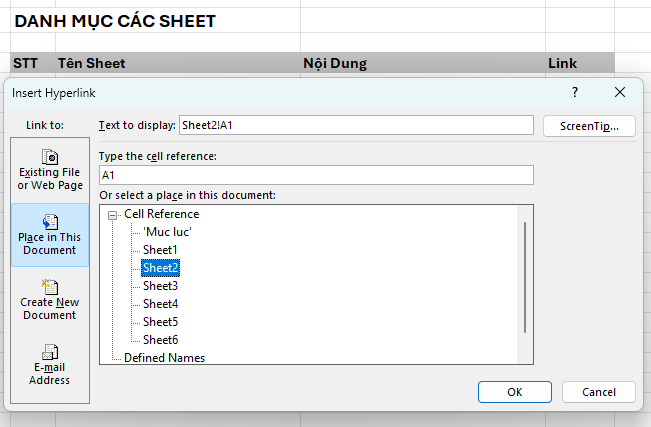Close the Insert Hyperlink dialog
The height and width of the screenshot is (427, 651).
620,92
